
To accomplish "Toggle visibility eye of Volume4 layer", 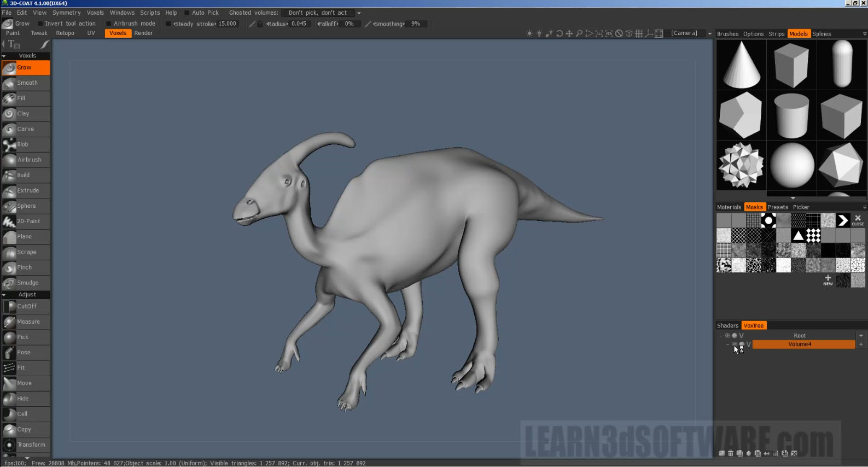I will (735, 345).
